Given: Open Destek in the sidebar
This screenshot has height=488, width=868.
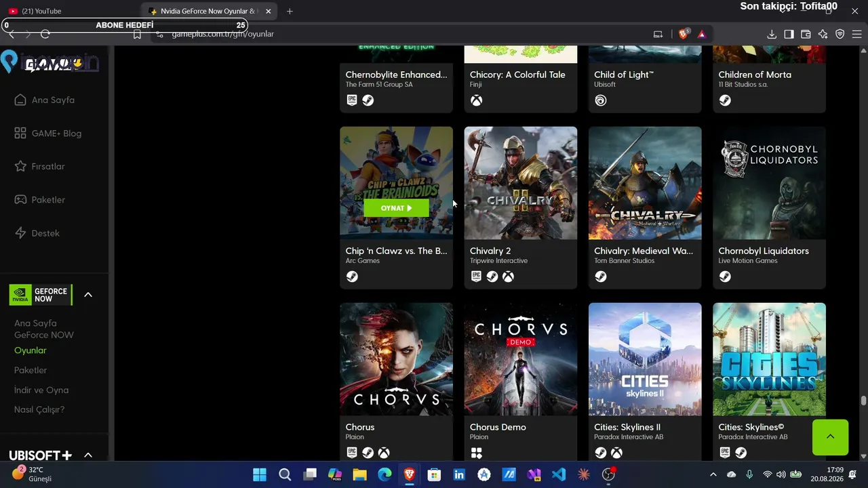Looking at the screenshot, I should 37,233.
